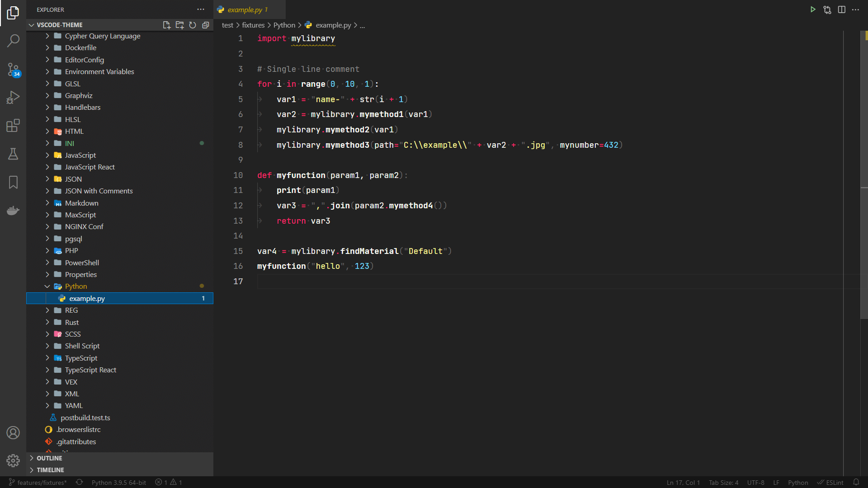Expand the OUTLINE section
868x488 pixels.
click(49, 458)
